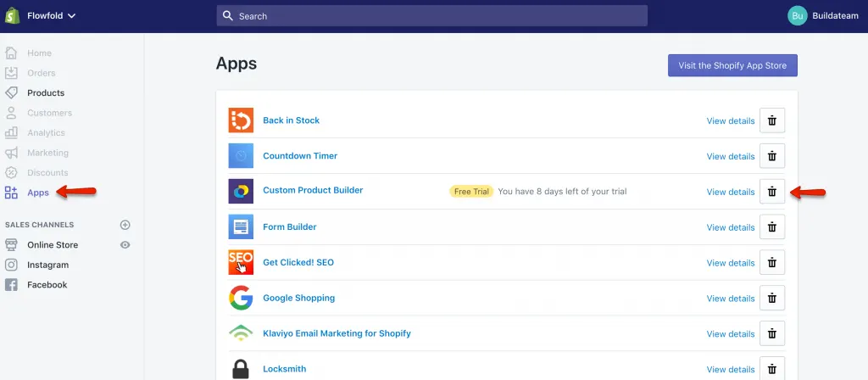Delete Google Shopping with trash icon
Viewport: 868px width, 380px height.
772,298
